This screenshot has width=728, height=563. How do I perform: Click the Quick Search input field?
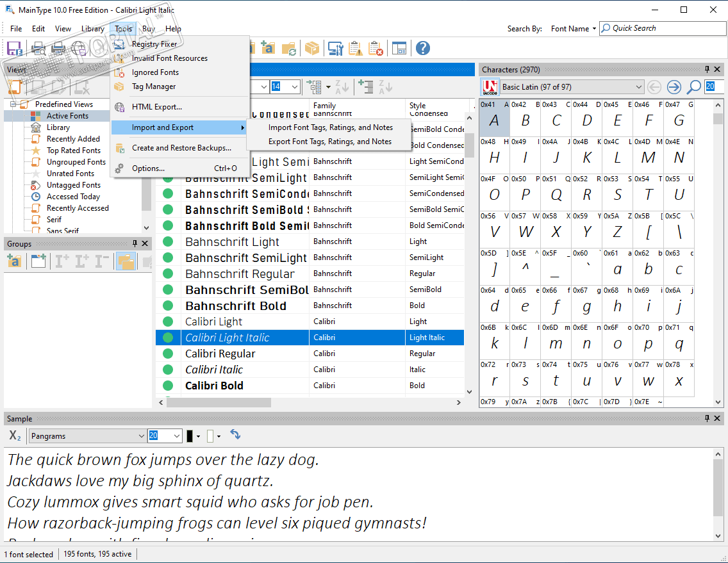tap(660, 28)
